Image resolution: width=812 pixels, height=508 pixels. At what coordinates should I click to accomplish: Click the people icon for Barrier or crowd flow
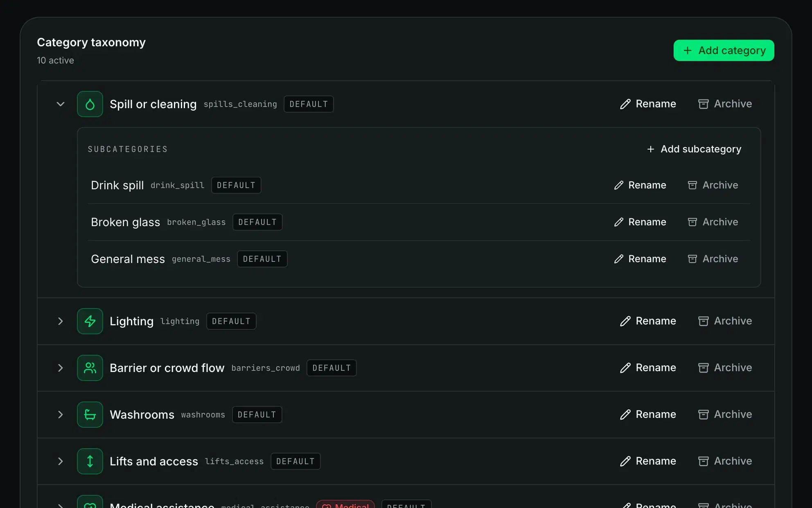pos(90,368)
